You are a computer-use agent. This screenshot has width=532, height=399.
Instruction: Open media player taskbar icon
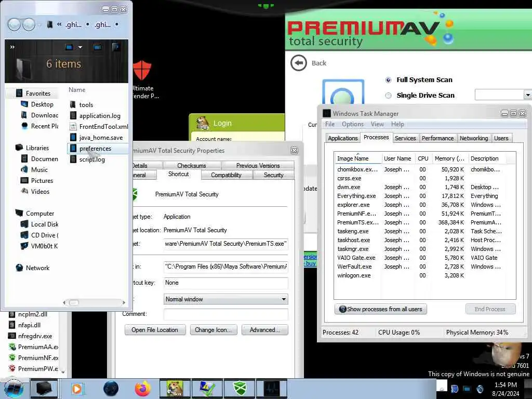(x=77, y=389)
